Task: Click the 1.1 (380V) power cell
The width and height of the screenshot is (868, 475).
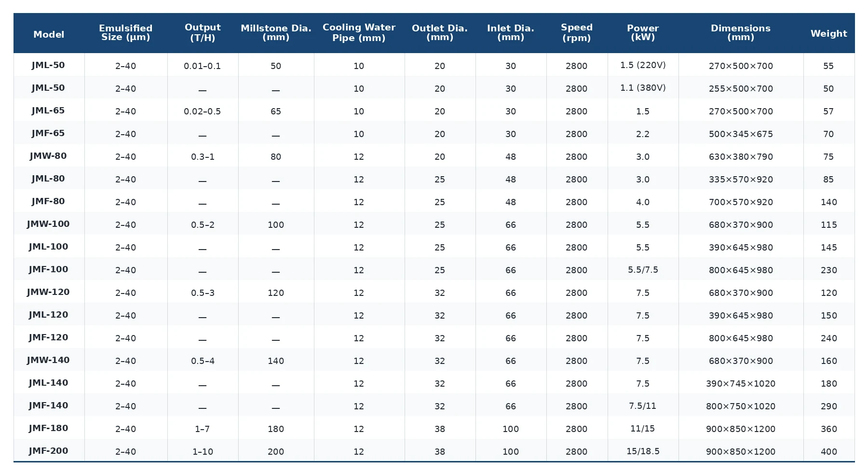Action: 643,88
